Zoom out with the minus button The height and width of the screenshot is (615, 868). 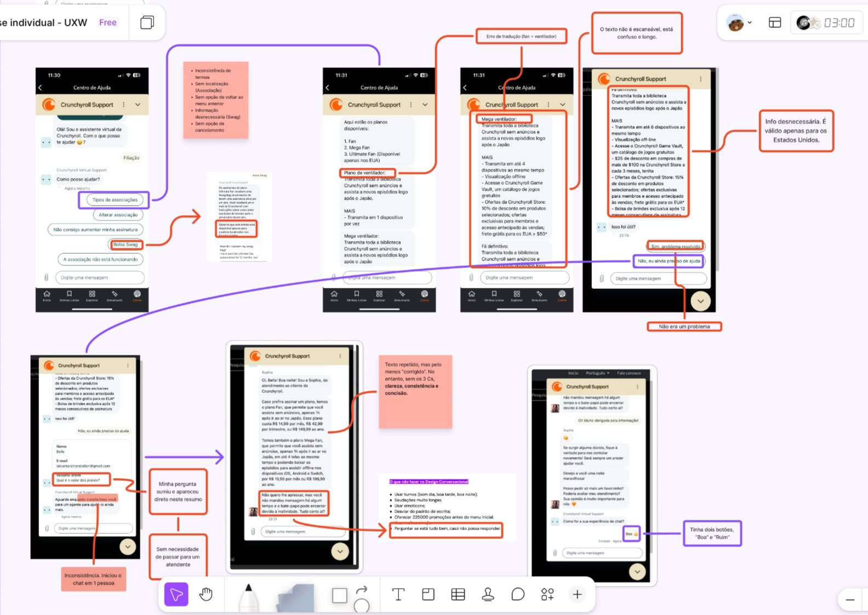850,600
